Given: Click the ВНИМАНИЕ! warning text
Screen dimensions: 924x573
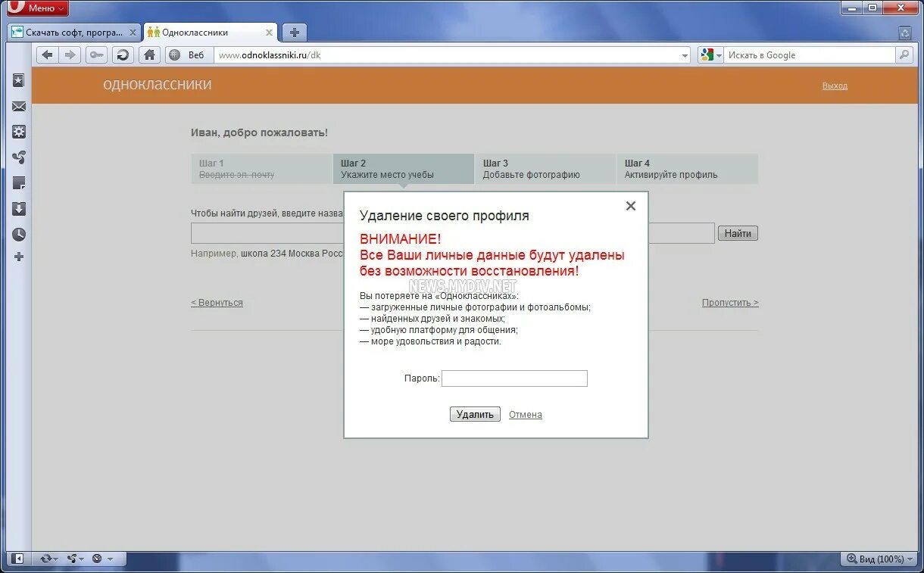Looking at the screenshot, I should [x=400, y=240].
